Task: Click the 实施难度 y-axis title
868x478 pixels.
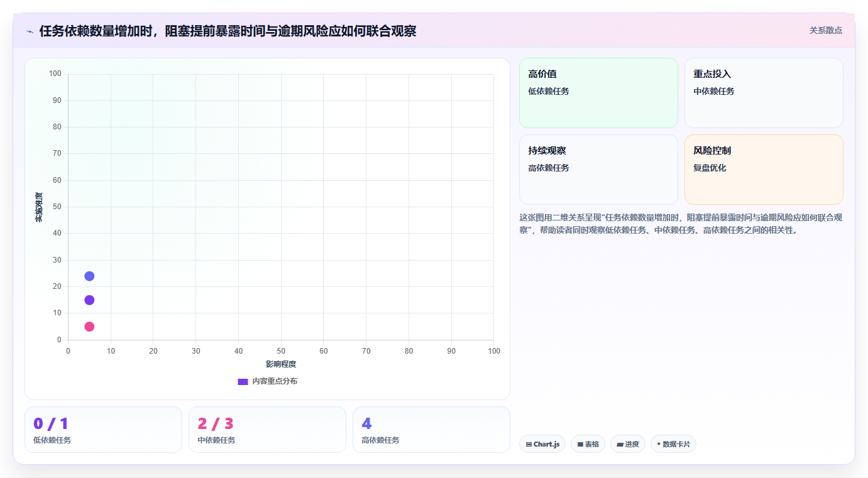Action: coord(39,207)
